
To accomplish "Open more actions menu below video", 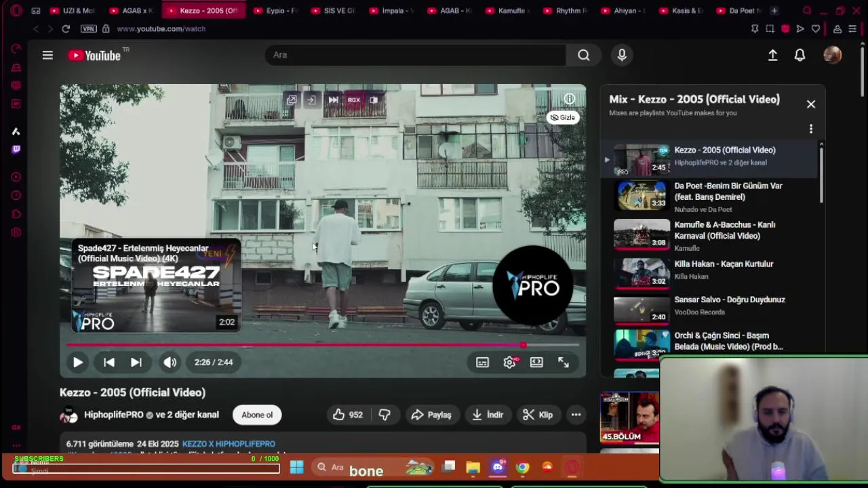I will click(x=576, y=415).
